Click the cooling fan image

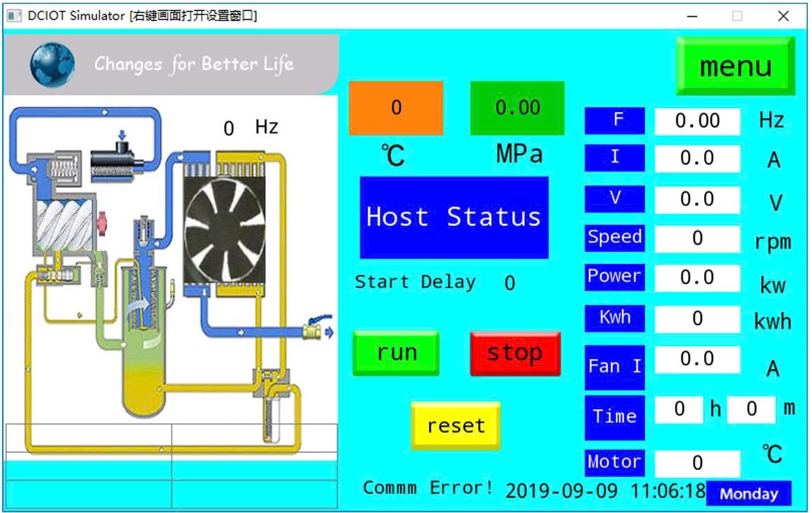(224, 230)
